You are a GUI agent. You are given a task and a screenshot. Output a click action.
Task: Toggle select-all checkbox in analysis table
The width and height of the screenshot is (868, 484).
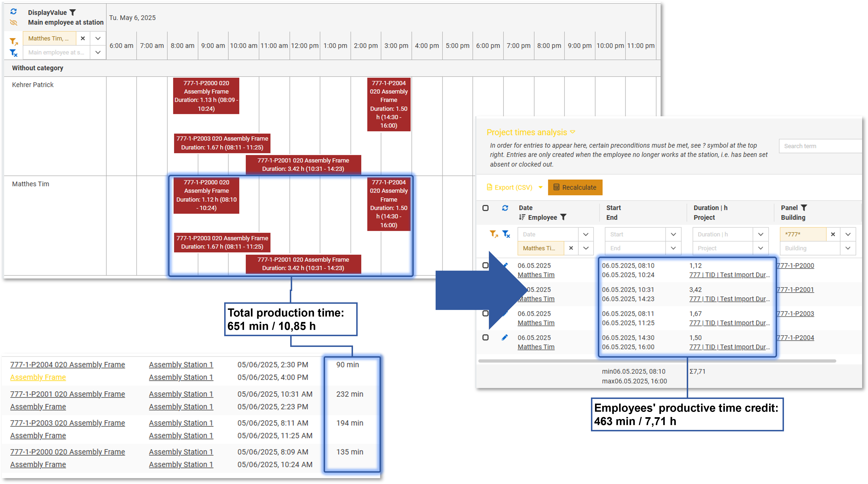point(486,208)
